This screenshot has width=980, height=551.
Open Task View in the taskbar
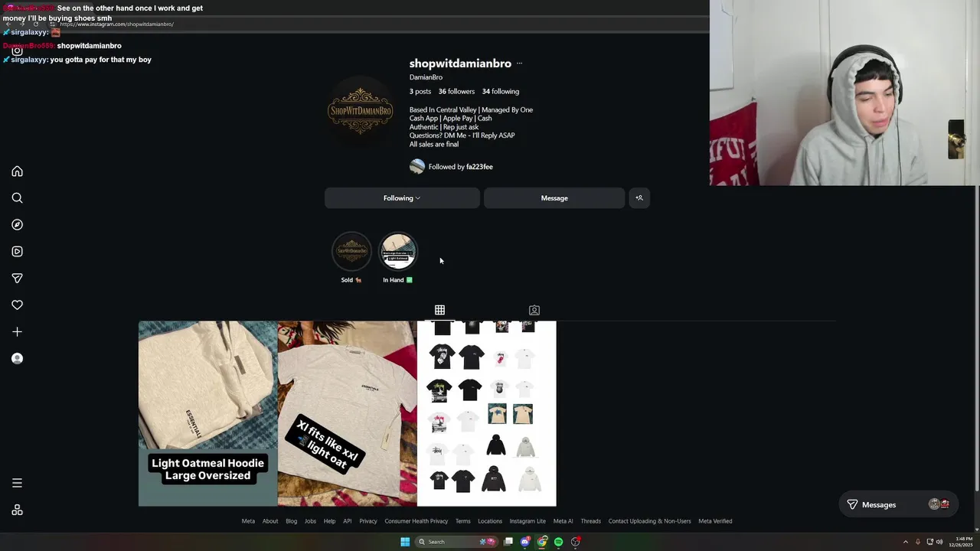point(508,542)
